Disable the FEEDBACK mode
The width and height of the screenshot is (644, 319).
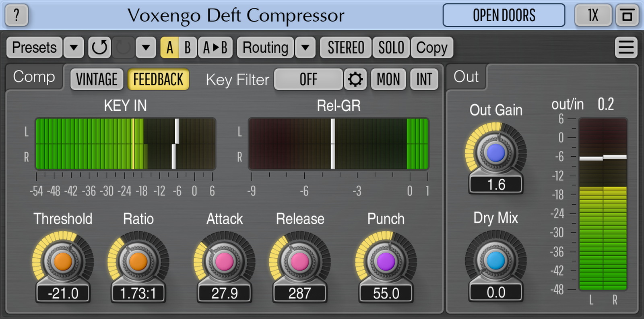(158, 79)
